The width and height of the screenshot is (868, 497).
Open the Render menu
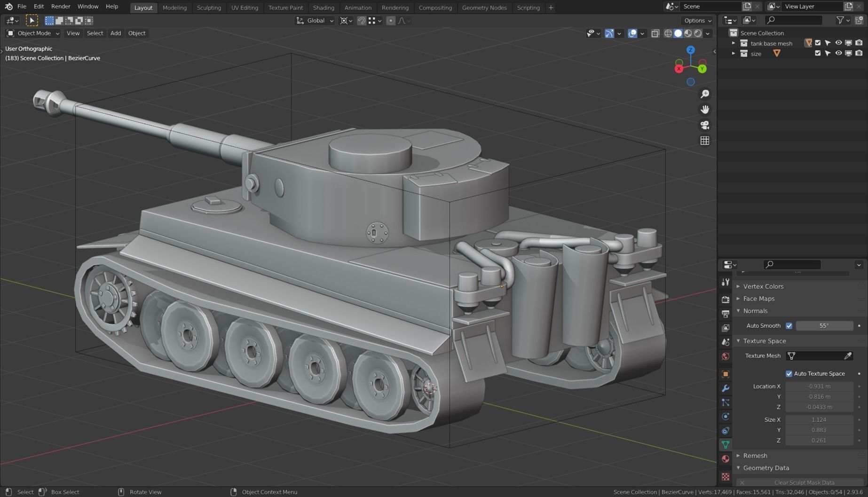[61, 7]
